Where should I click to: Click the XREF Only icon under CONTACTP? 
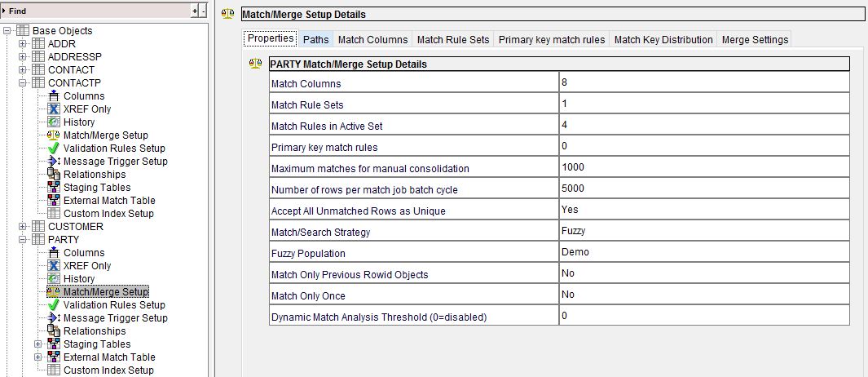tap(54, 109)
